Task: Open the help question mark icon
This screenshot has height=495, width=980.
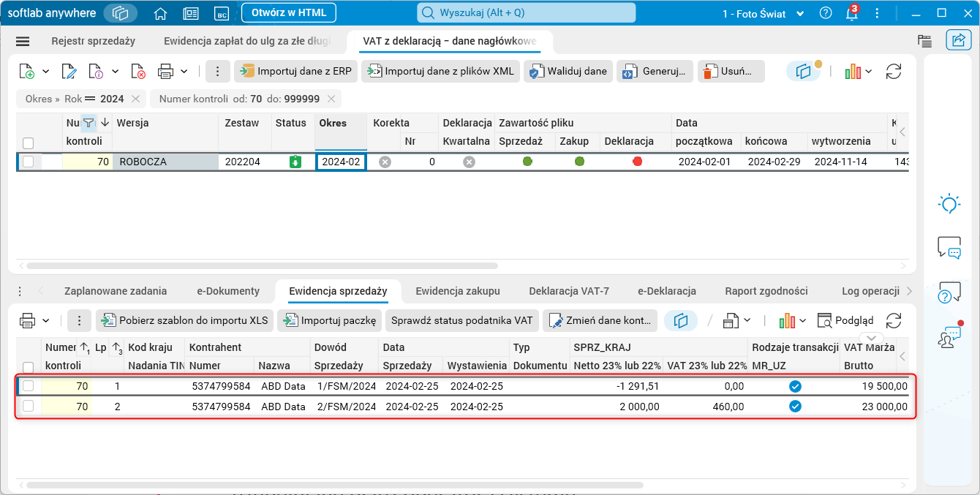Action: [x=826, y=13]
